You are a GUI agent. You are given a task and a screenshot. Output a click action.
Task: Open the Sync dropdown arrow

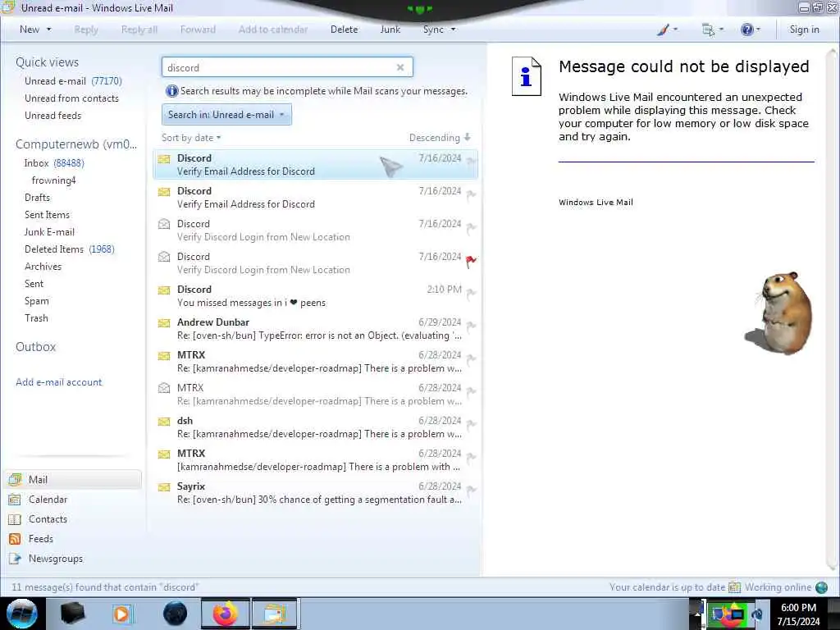(453, 30)
